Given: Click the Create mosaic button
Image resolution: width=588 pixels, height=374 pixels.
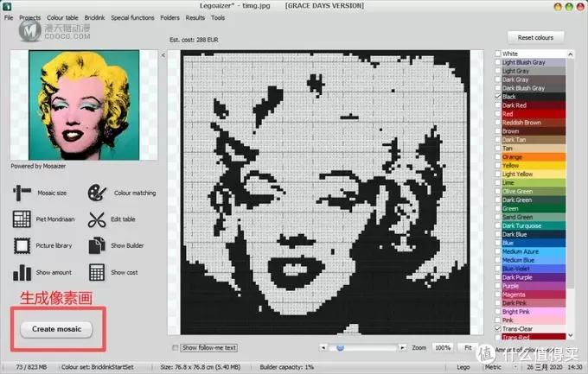Looking at the screenshot, I should click(x=56, y=329).
